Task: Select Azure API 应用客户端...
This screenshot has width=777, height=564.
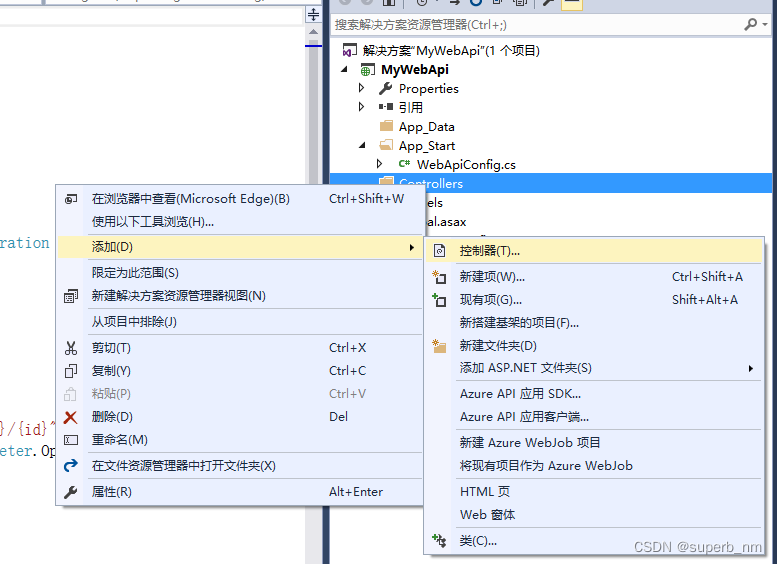Action: pos(594,417)
